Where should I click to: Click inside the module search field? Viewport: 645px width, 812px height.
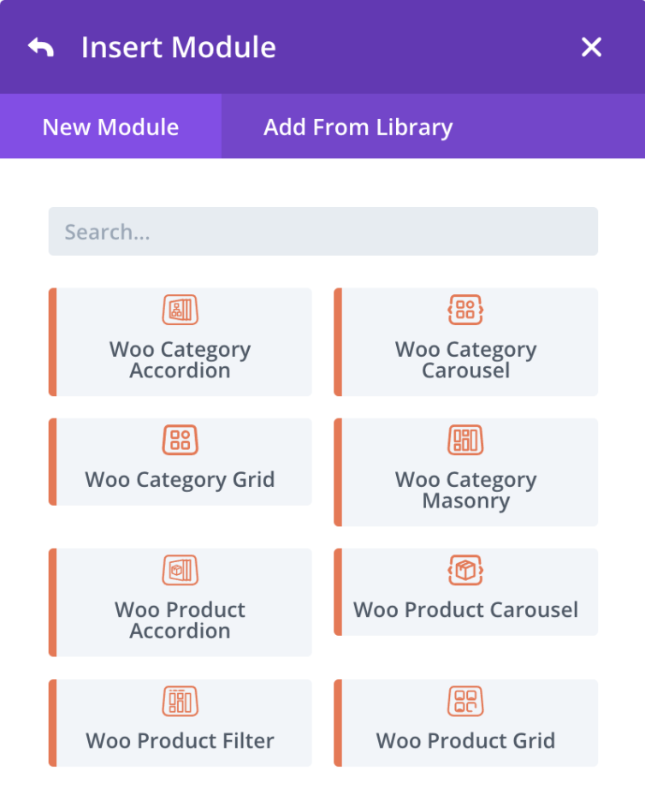(x=322, y=230)
